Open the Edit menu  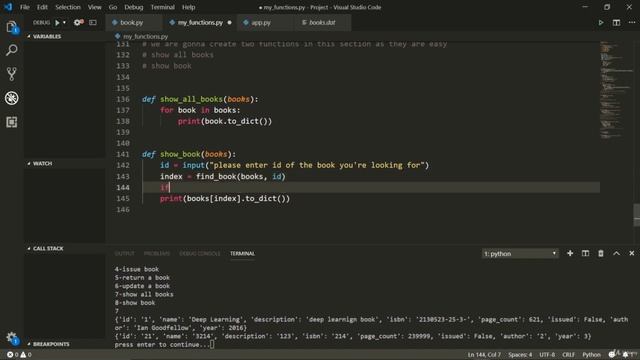(x=42, y=7)
